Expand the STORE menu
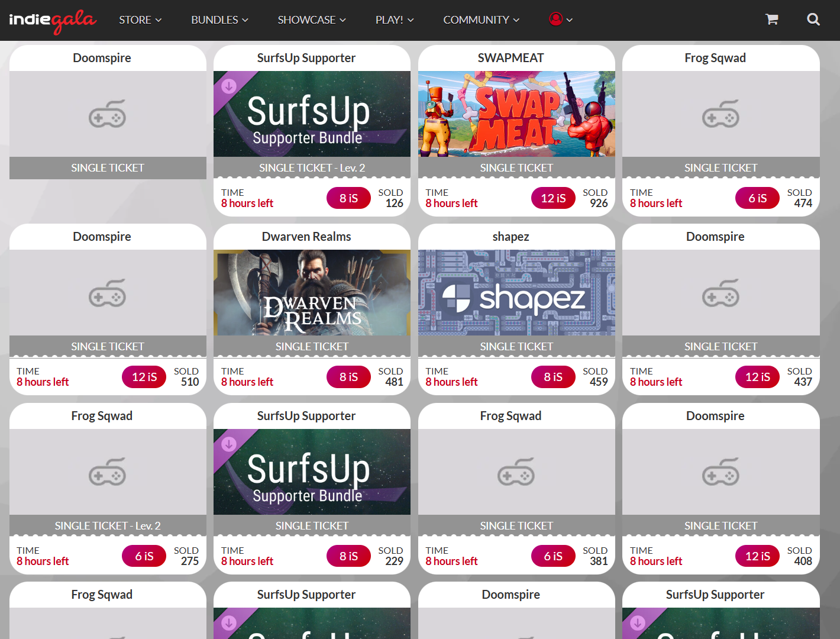Screen dimensions: 840x639 pyautogui.click(x=140, y=20)
